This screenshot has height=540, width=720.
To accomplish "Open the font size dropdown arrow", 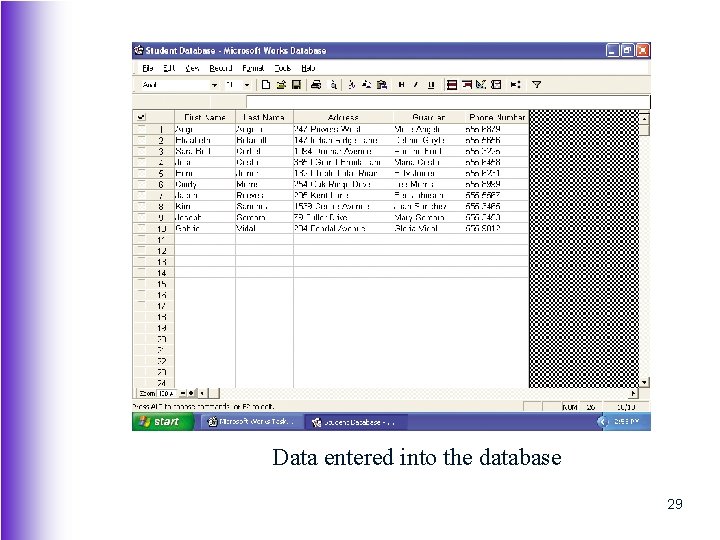I will (x=247, y=84).
